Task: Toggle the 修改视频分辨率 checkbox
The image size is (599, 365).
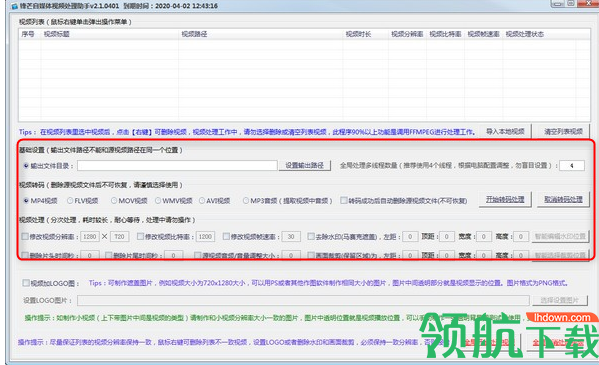Action: point(25,237)
